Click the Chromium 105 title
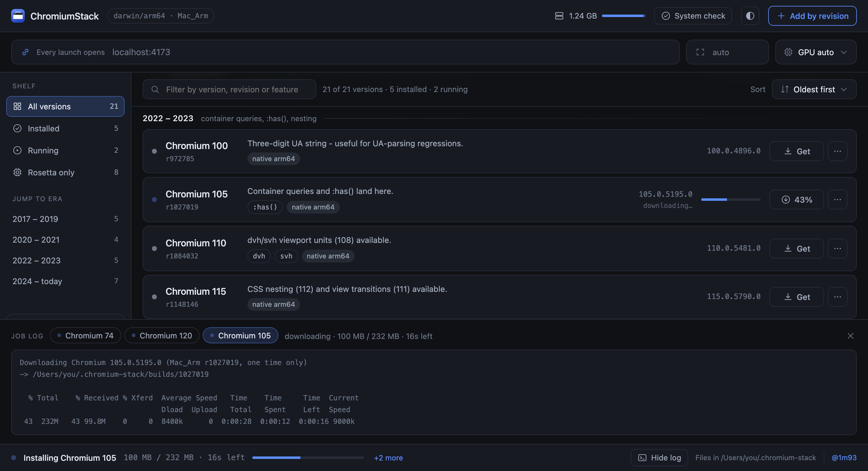The width and height of the screenshot is (868, 471). tap(197, 194)
